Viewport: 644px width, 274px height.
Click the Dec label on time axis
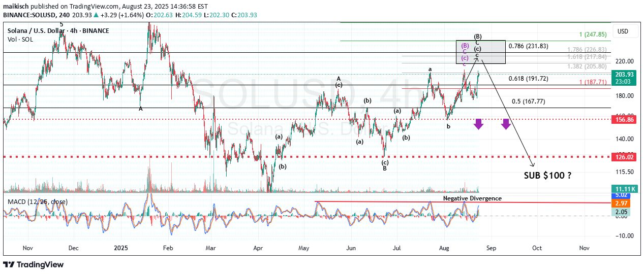click(73, 249)
